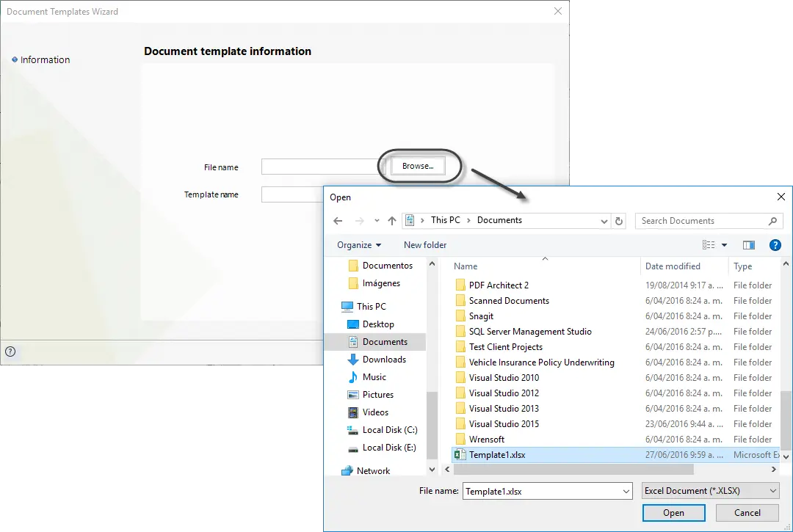Click horizontal scrollbar left arrow
The image size is (793, 532).
(447, 470)
